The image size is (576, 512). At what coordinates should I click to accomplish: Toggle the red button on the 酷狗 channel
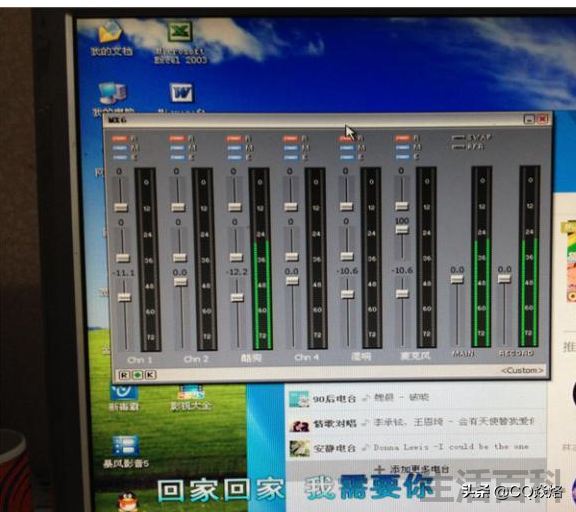tap(234, 139)
